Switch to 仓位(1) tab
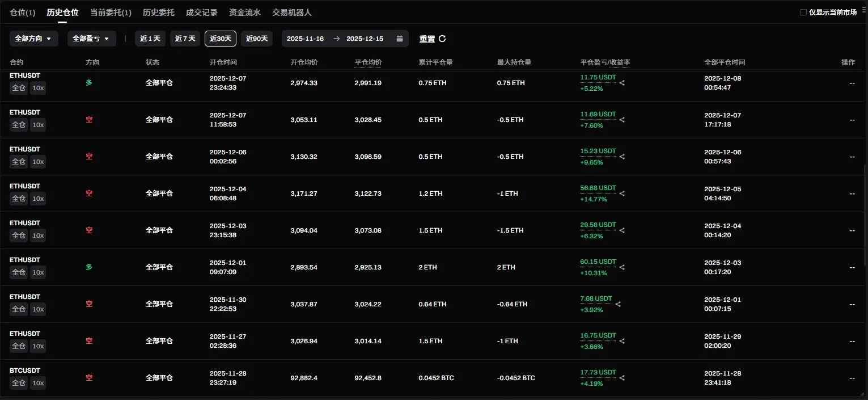 (23, 12)
